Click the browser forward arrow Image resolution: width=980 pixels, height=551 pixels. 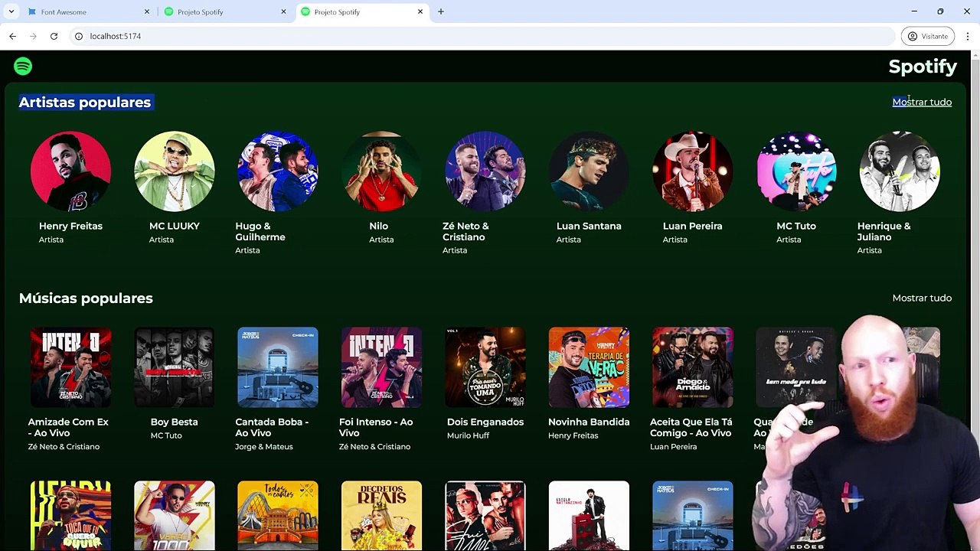(x=33, y=36)
